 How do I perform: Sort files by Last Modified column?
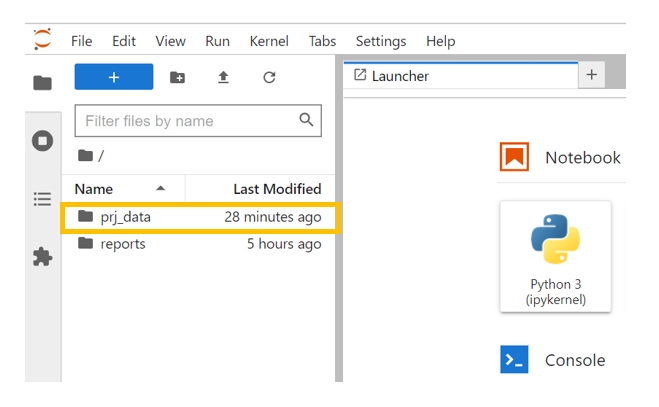click(x=277, y=189)
